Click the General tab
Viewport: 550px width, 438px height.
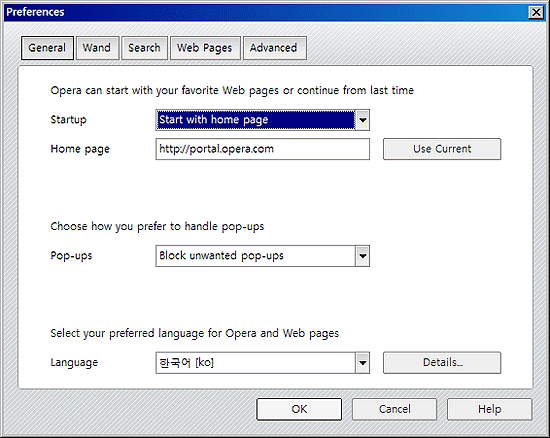point(47,48)
